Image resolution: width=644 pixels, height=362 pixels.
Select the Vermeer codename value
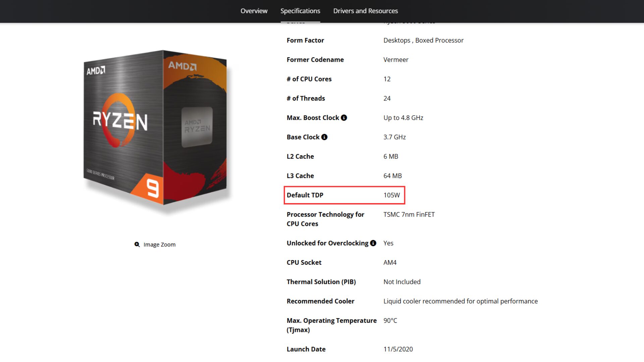coord(396,60)
